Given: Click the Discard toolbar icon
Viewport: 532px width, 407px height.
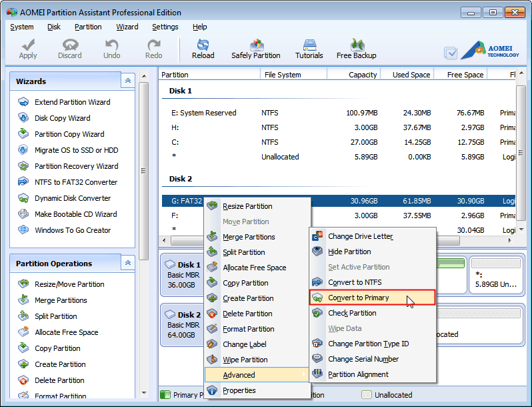Looking at the screenshot, I should click(x=70, y=49).
